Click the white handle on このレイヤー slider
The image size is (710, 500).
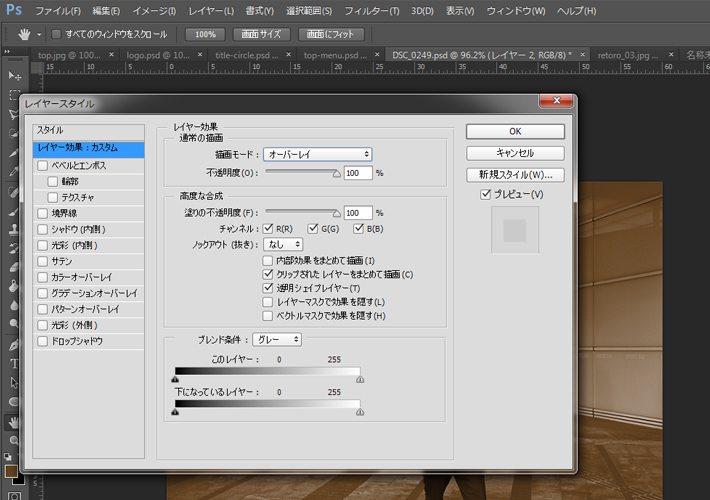point(360,380)
